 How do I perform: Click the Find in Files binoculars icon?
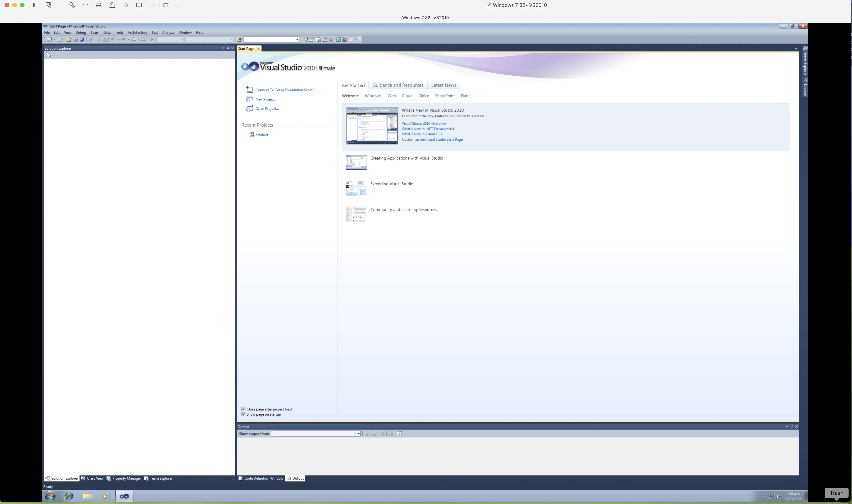tap(239, 39)
